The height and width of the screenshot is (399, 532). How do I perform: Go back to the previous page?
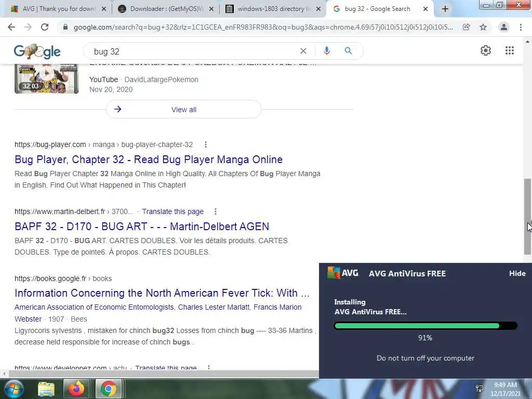tap(11, 27)
